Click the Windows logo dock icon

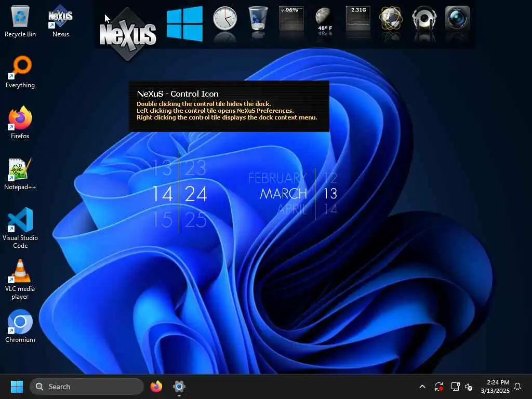click(x=185, y=24)
